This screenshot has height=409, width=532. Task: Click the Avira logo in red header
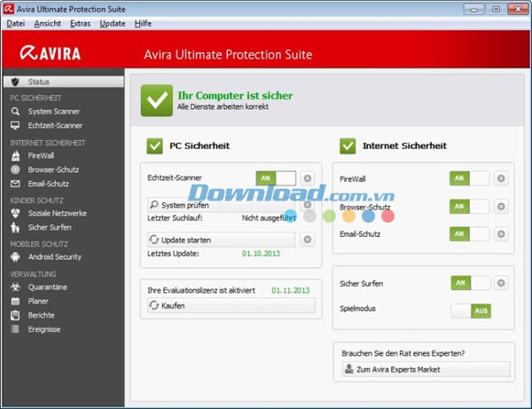click(51, 53)
